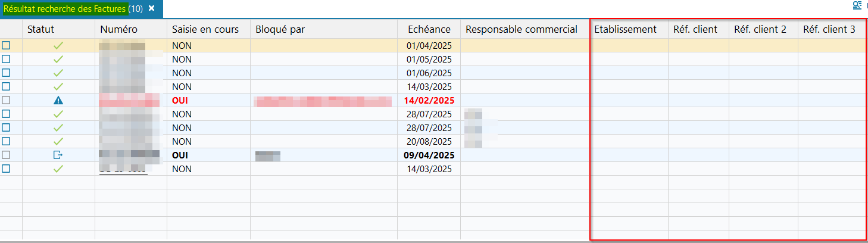The image size is (868, 243).
Task: Open the list options icon at top right
Action: (x=857, y=5)
